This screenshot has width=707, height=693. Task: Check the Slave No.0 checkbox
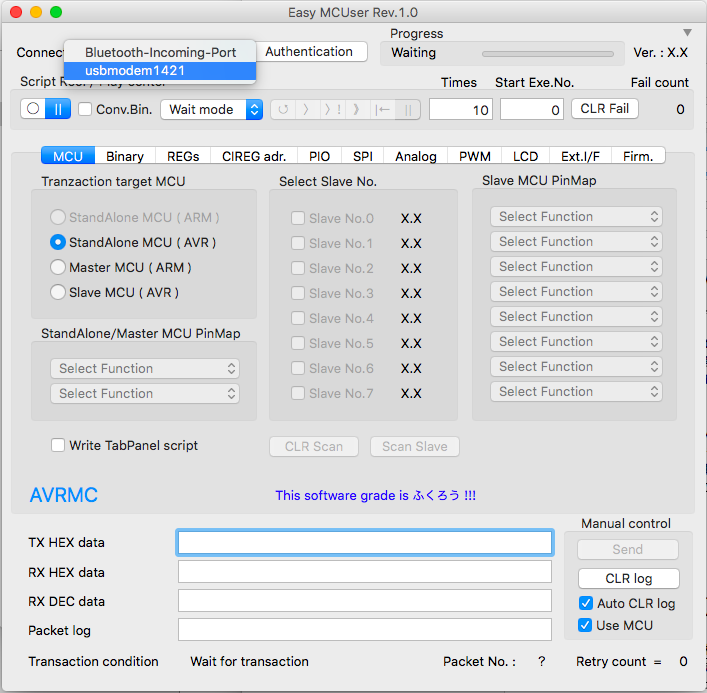[298, 218]
